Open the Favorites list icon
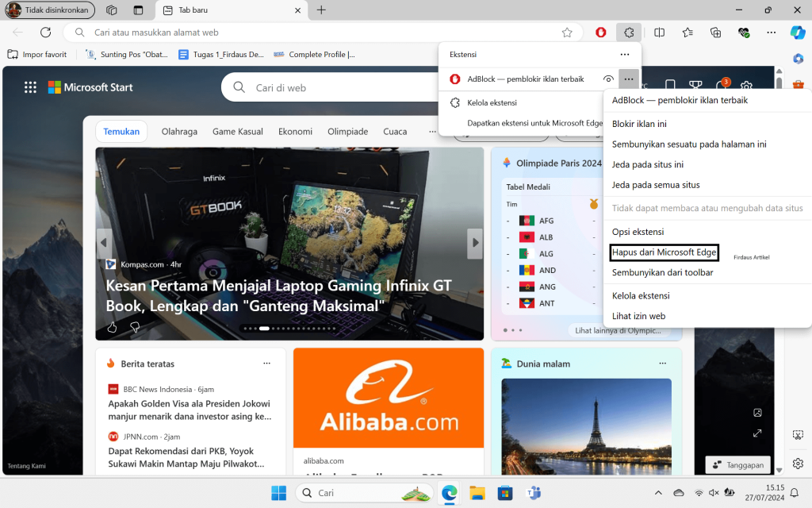Image resolution: width=812 pixels, height=508 pixels. point(688,33)
